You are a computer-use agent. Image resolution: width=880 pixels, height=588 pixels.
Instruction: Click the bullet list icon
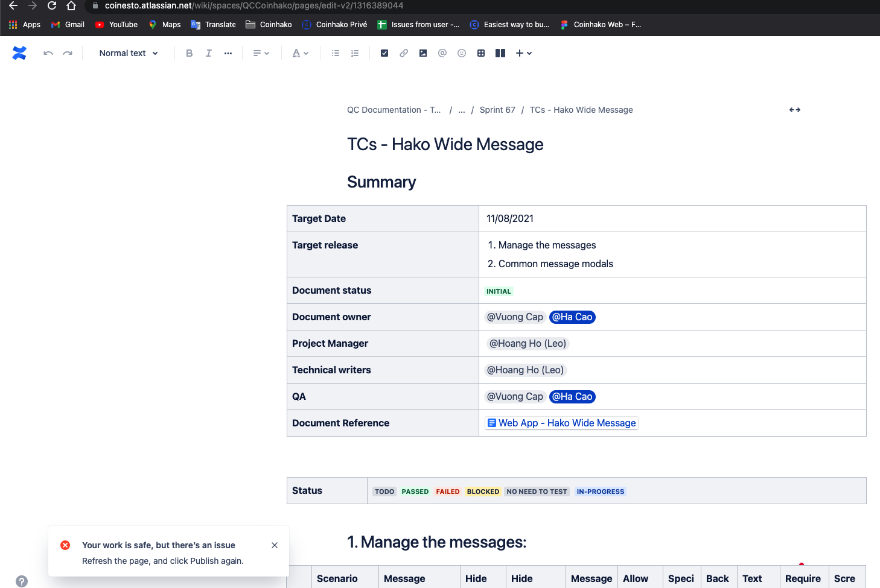click(x=336, y=53)
